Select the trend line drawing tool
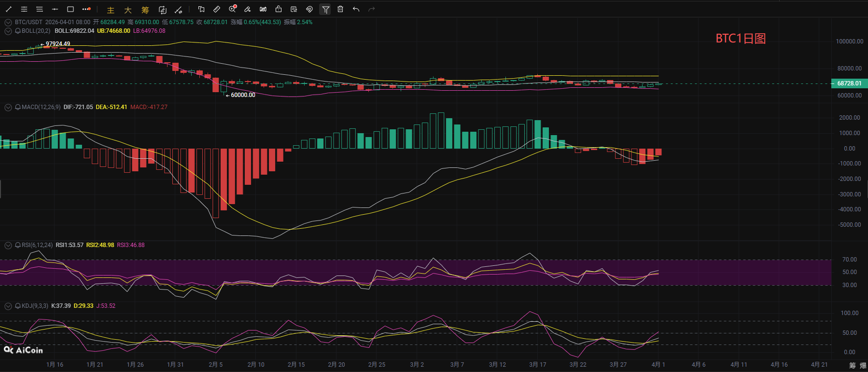This screenshot has height=372, width=868. point(9,9)
